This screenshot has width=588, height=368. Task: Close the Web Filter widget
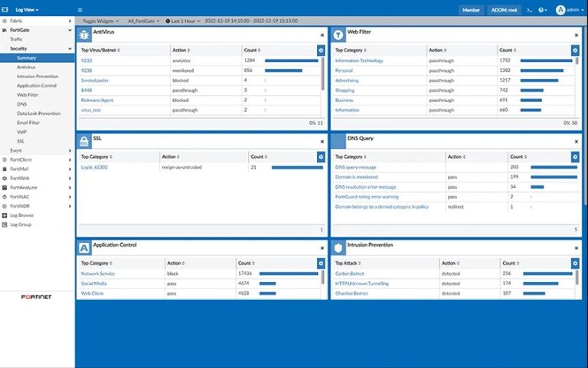click(x=577, y=35)
